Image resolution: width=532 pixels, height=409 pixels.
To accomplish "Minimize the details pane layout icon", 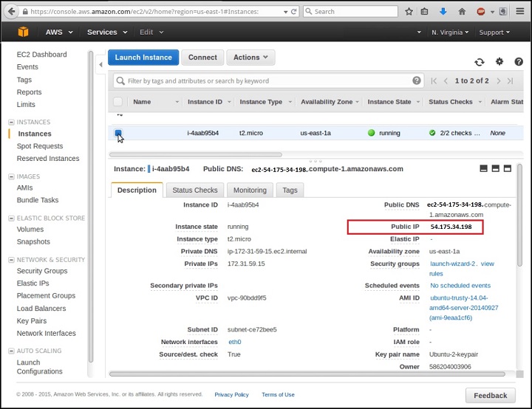I will point(484,168).
